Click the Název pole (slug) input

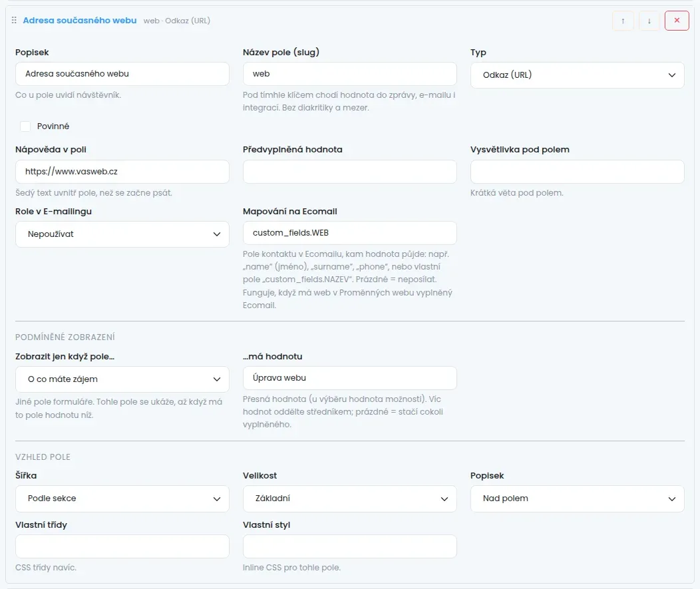click(349, 74)
